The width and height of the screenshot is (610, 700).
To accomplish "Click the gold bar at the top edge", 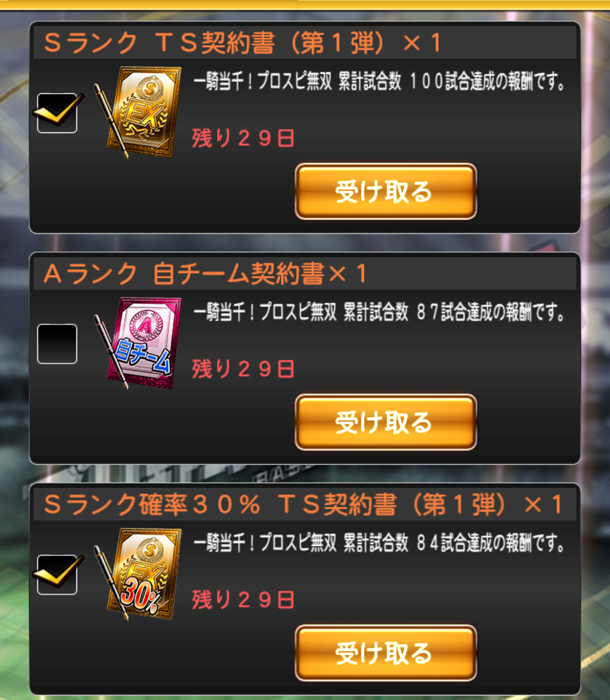I will (x=305, y=4).
